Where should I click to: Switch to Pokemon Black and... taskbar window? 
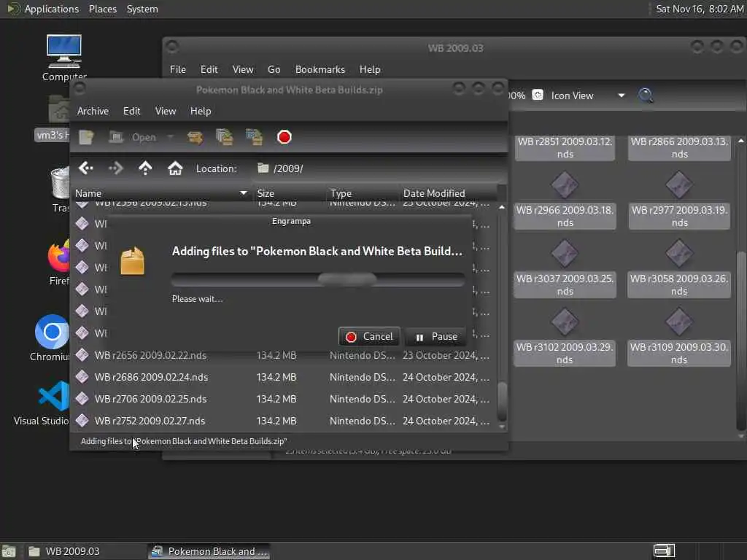coord(209,551)
